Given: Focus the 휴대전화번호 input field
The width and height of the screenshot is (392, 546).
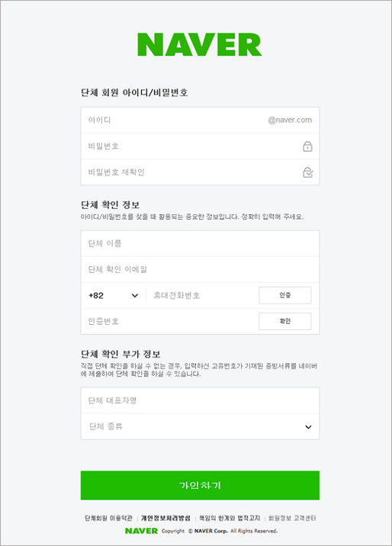Looking at the screenshot, I should (202, 295).
